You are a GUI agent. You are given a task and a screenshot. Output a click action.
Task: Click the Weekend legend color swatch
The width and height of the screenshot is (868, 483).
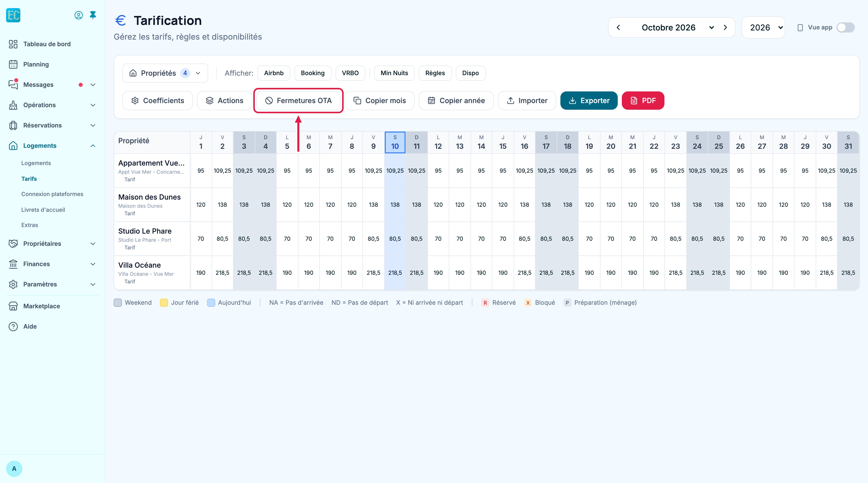[x=118, y=303]
